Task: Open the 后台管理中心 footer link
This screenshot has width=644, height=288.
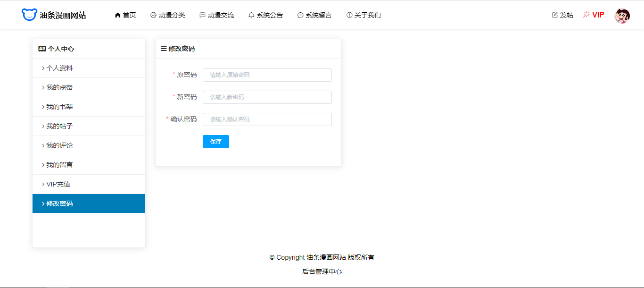Action: (322, 271)
